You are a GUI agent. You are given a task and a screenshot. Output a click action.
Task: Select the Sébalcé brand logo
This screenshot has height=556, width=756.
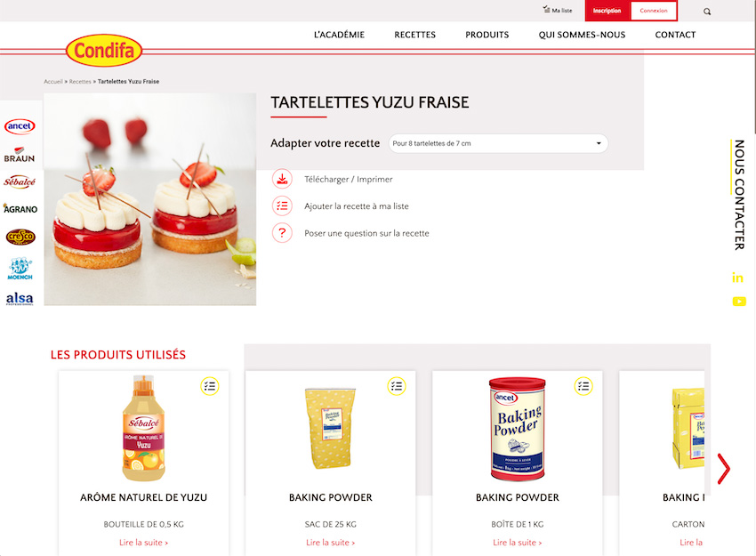coord(20,181)
